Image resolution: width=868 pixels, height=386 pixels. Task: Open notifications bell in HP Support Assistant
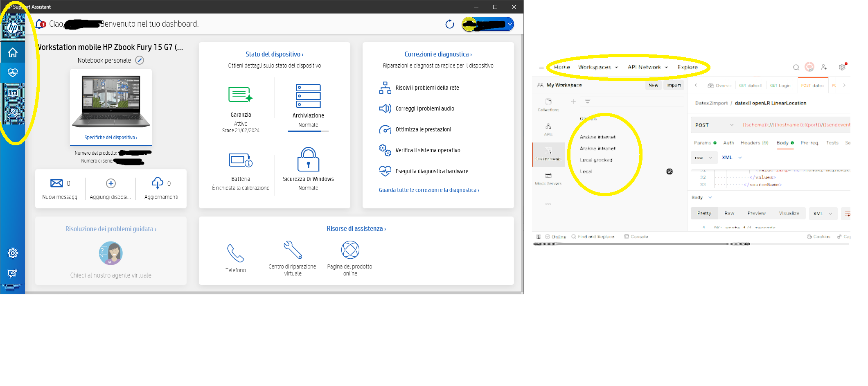click(x=39, y=23)
